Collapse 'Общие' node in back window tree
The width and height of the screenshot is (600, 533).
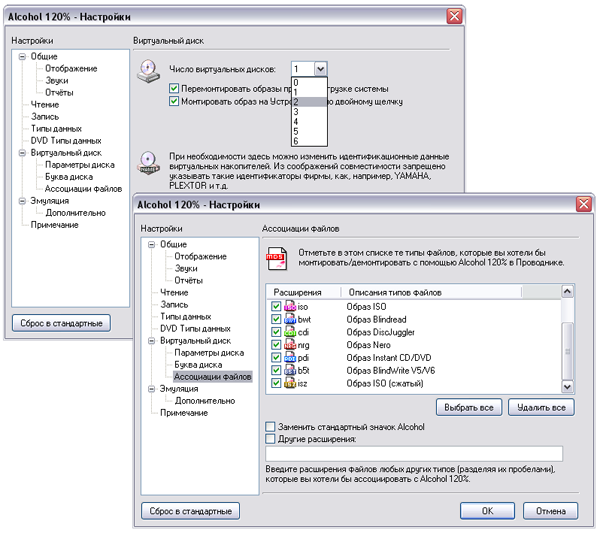click(x=22, y=57)
